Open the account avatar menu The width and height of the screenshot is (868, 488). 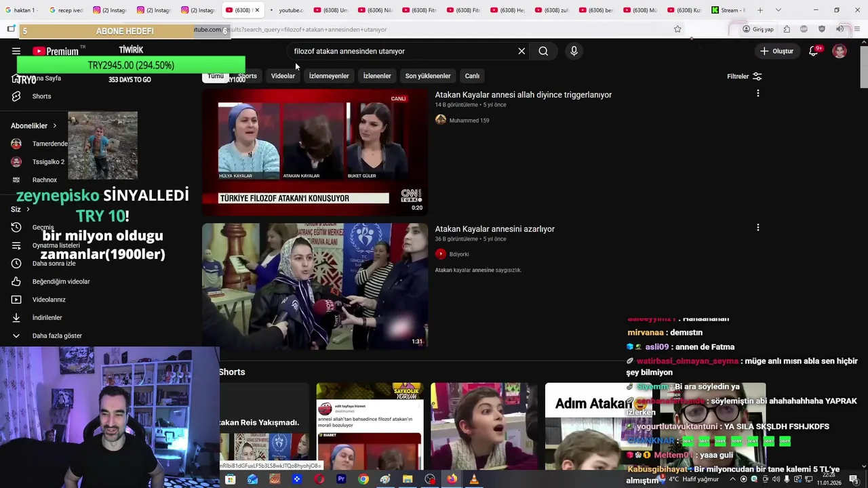point(840,51)
